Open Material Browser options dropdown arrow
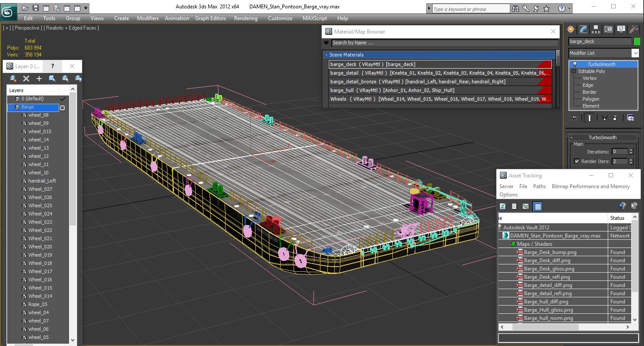Screen dimensions: 644x346 click(x=326, y=43)
